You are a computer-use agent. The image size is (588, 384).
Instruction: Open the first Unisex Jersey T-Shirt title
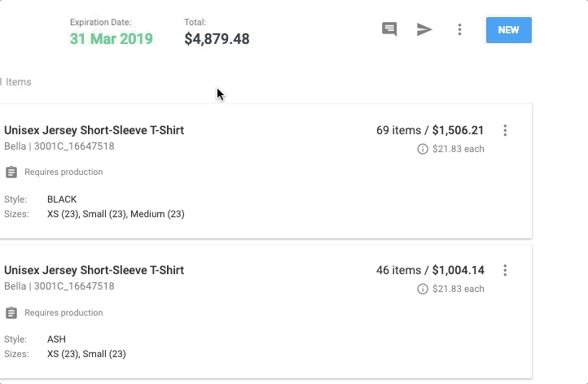94,130
